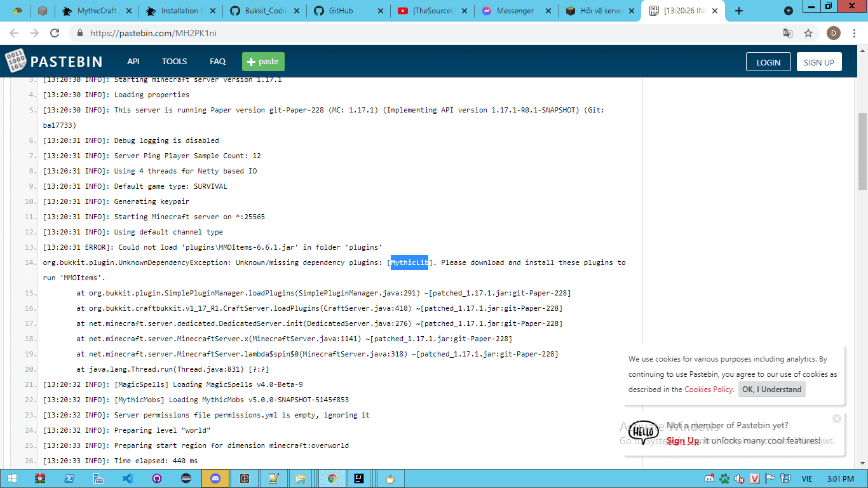Open Action Center flag tray icon
This screenshot has height=488, width=868.
[770, 478]
